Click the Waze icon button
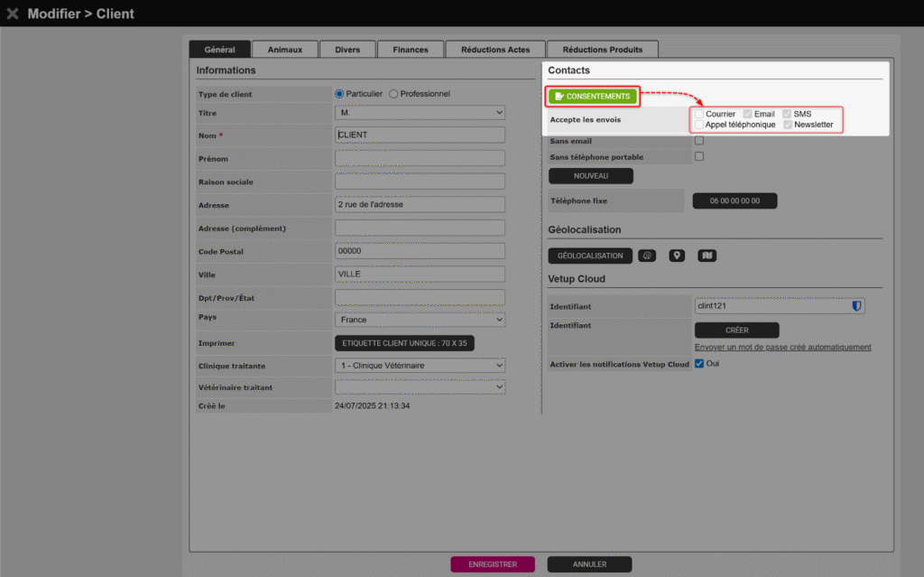924x577 pixels. coord(647,256)
